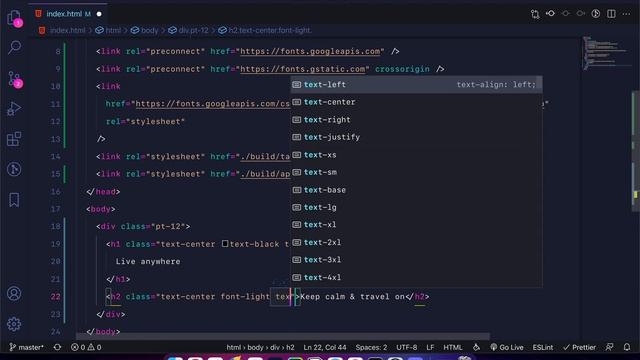Screen dimensions: 640x360
Task: Click the 'Keep calm & travel on' text
Action: coord(352,297)
